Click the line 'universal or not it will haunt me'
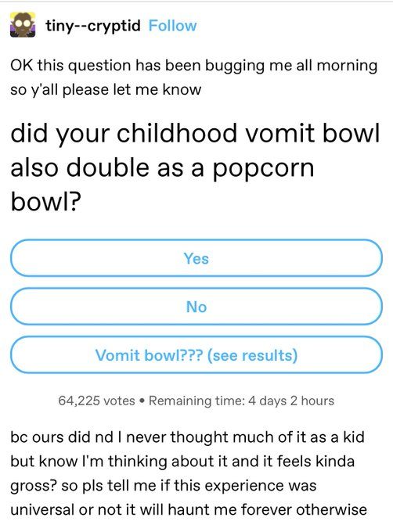Image resolution: width=393 pixels, height=532 pixels. point(189,509)
